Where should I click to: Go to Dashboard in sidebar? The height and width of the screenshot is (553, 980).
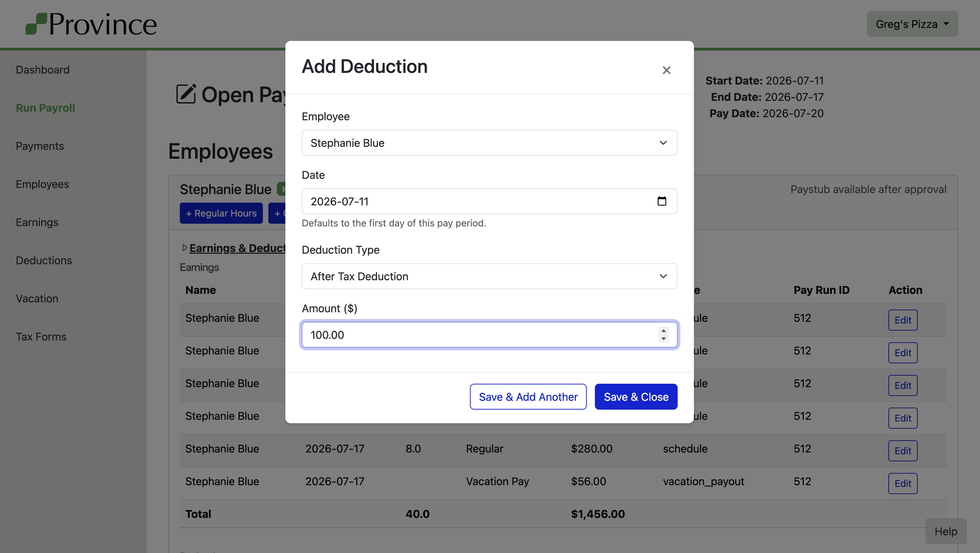pos(43,70)
